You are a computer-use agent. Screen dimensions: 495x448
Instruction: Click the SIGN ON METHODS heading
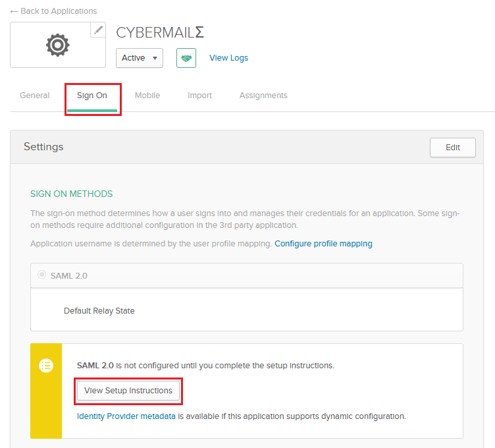71,194
